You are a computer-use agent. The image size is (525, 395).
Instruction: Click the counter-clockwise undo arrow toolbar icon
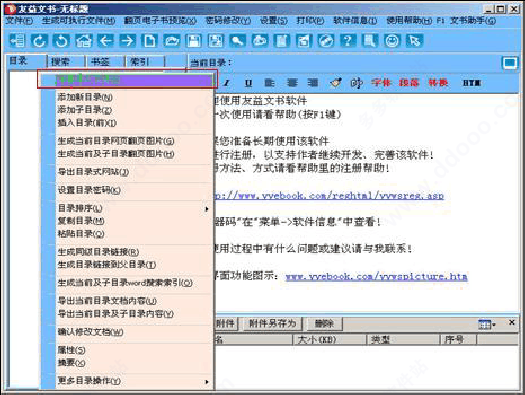[x=62, y=41]
